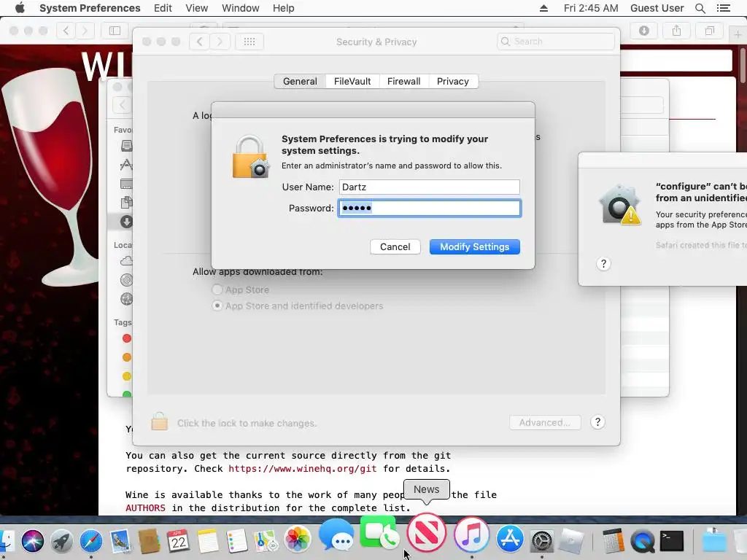Click the Advanced... button

point(544,422)
